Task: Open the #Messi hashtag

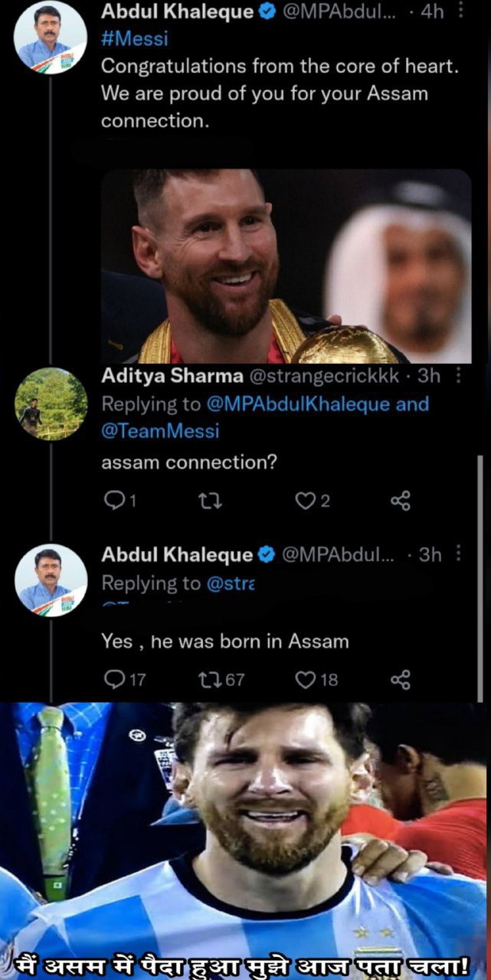Action: [134, 38]
